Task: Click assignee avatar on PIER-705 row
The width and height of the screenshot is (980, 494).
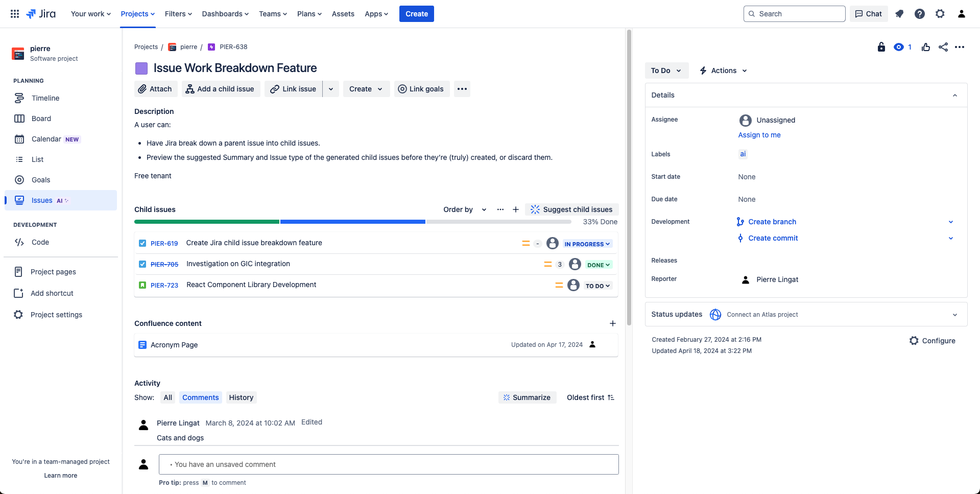Action: (x=575, y=264)
